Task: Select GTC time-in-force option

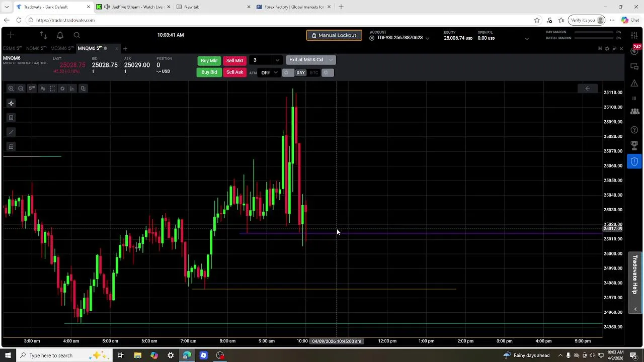Action: pos(314,73)
